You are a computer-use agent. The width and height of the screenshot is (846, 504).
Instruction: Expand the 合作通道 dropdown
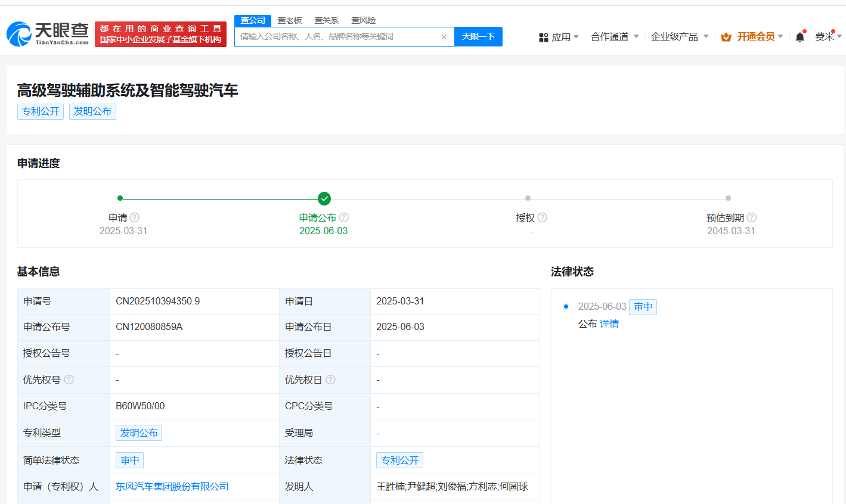tap(614, 37)
